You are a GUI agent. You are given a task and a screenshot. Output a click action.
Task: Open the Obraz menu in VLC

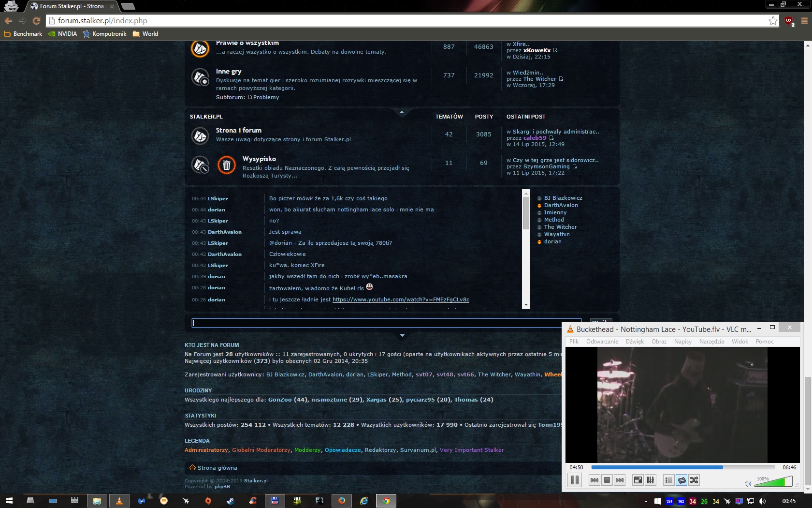(x=659, y=342)
